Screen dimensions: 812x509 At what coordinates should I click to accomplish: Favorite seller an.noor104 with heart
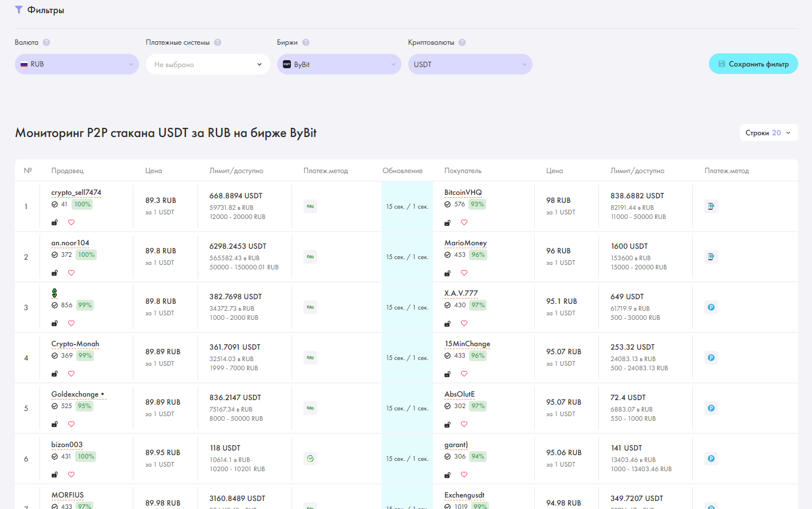72,273
